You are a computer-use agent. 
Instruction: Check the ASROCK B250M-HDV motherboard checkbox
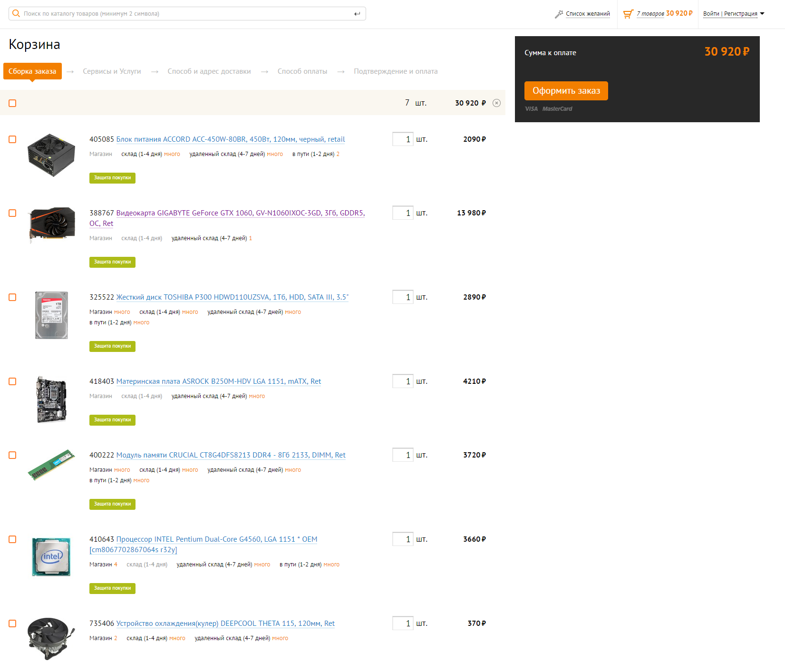point(12,381)
